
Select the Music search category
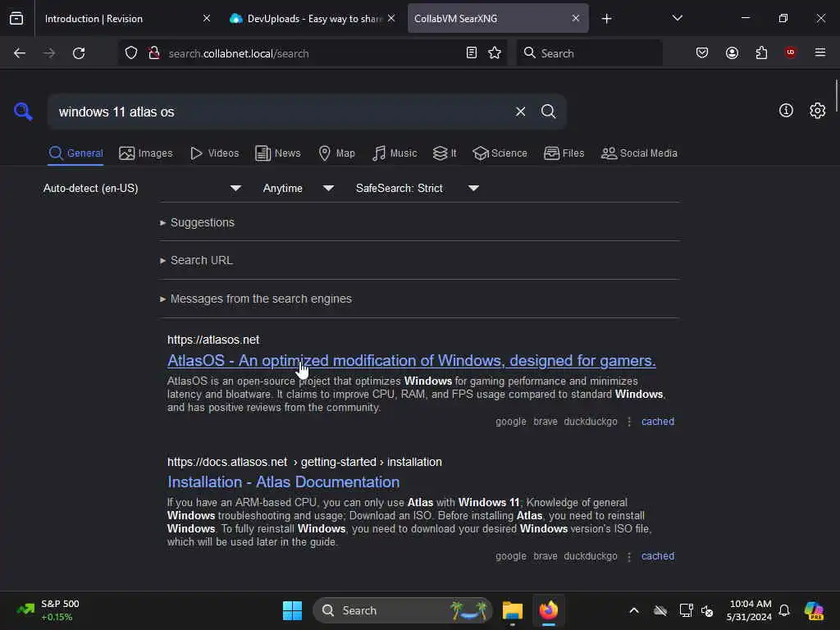click(395, 153)
